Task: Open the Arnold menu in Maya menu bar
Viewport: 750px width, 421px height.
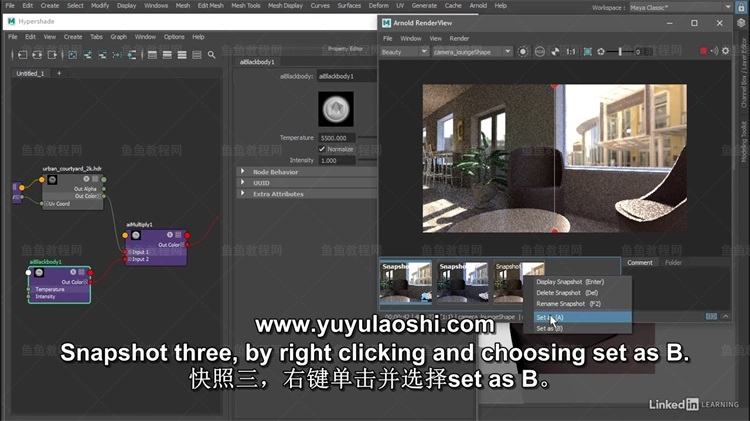Action: tap(478, 6)
